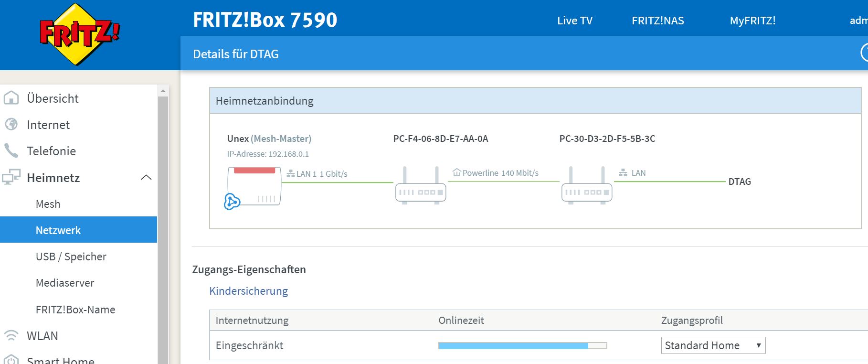Click the Powerline house icon
The width and height of the screenshot is (868, 364).
pos(456,172)
